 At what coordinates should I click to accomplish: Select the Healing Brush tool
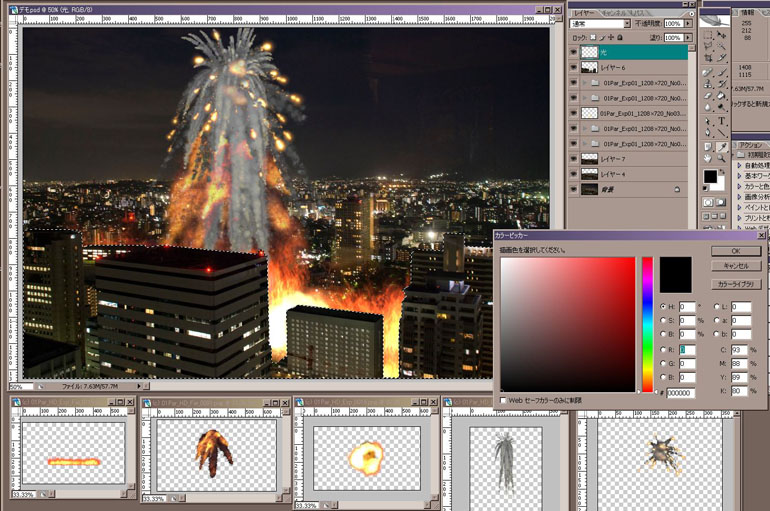pyautogui.click(x=708, y=72)
